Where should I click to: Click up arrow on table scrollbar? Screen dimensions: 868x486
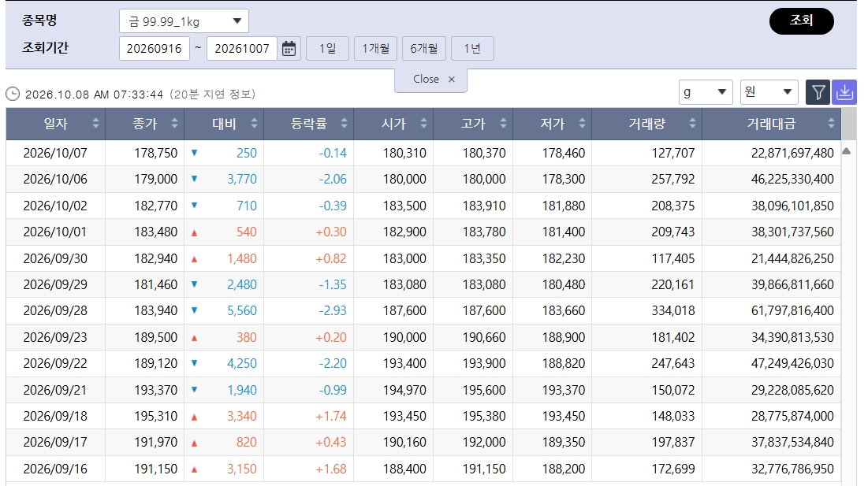click(847, 151)
